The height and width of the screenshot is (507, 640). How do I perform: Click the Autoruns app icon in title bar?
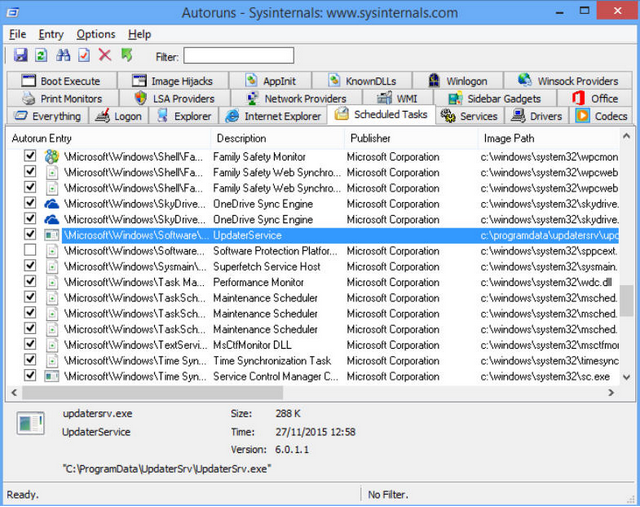[12, 13]
